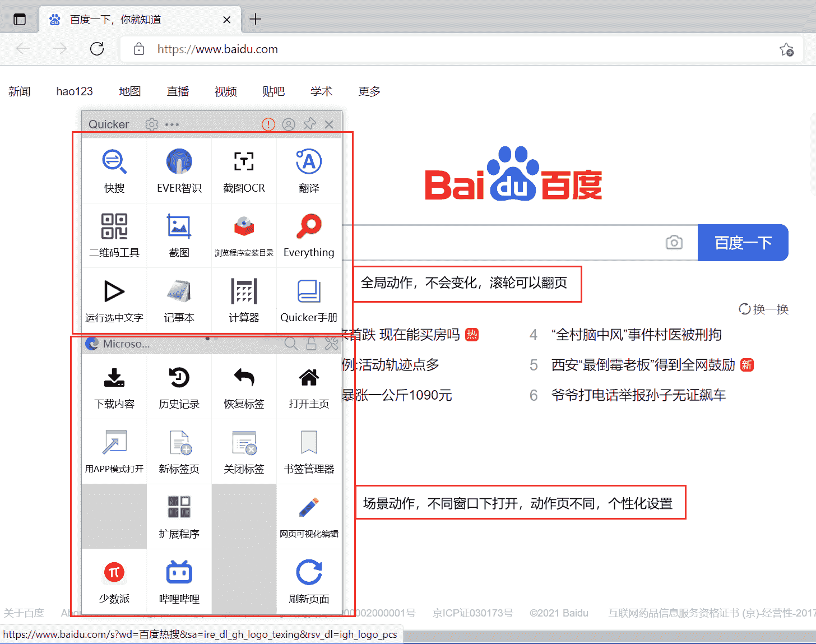Start the 截图OCR action
The image size is (816, 644).
(244, 171)
